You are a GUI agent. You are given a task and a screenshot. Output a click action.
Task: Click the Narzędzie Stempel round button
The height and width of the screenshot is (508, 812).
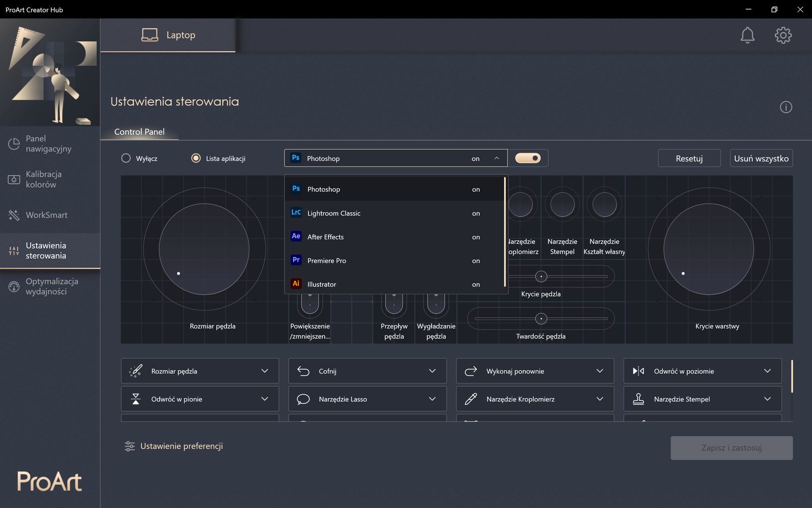562,205
